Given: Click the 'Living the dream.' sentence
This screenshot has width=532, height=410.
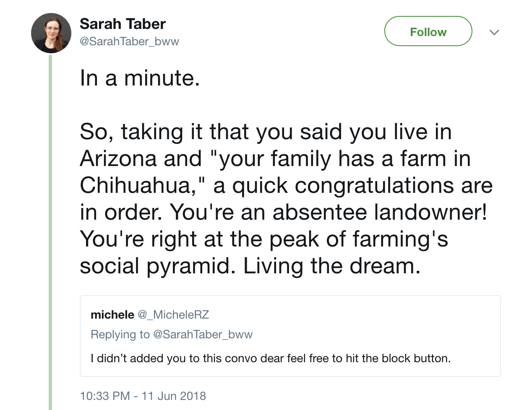Looking at the screenshot, I should pyautogui.click(x=331, y=266).
